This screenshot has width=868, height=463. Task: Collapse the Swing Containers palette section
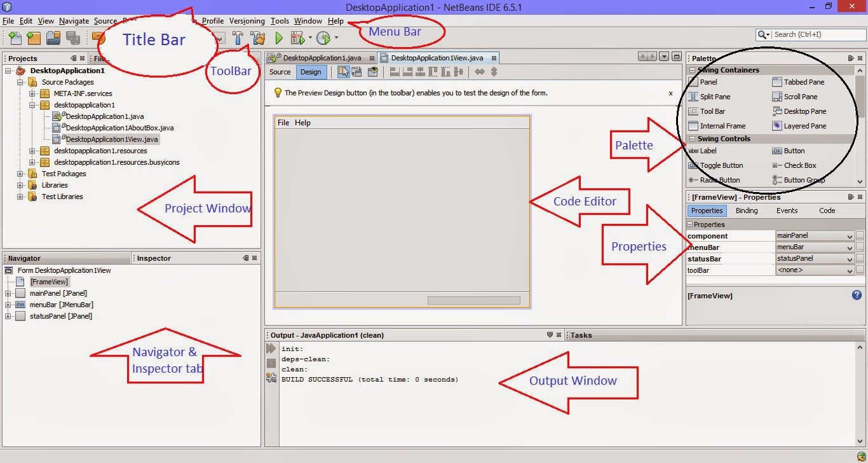(x=692, y=70)
